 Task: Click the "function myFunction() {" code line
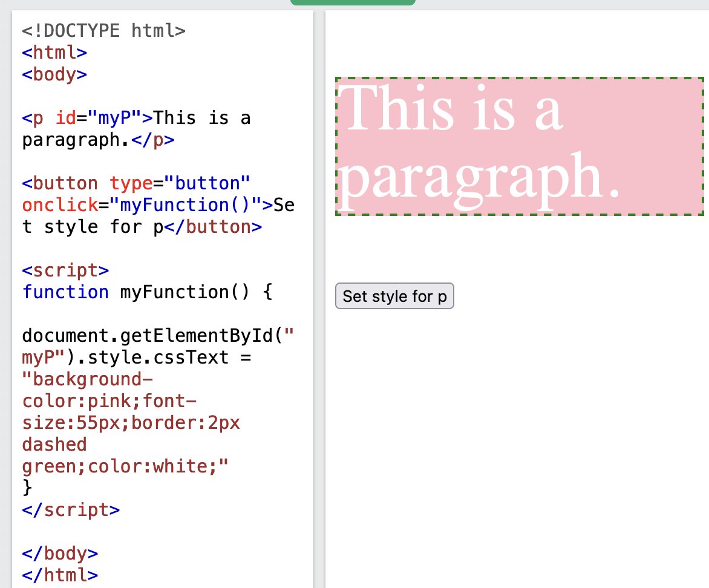(147, 292)
